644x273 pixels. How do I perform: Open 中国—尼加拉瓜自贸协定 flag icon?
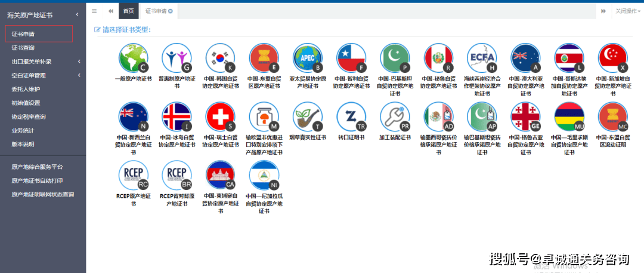click(264, 175)
